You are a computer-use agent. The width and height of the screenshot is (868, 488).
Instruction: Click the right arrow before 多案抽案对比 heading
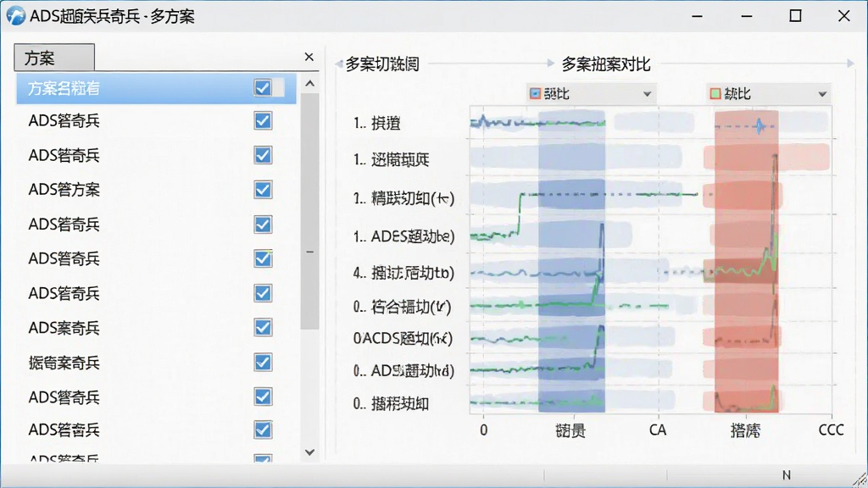pos(550,64)
